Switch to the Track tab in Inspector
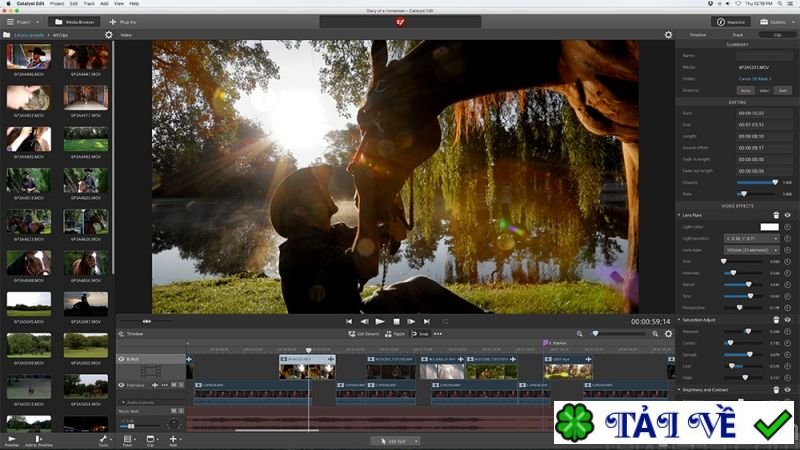Screen dimensions: 800x450 click(737, 35)
